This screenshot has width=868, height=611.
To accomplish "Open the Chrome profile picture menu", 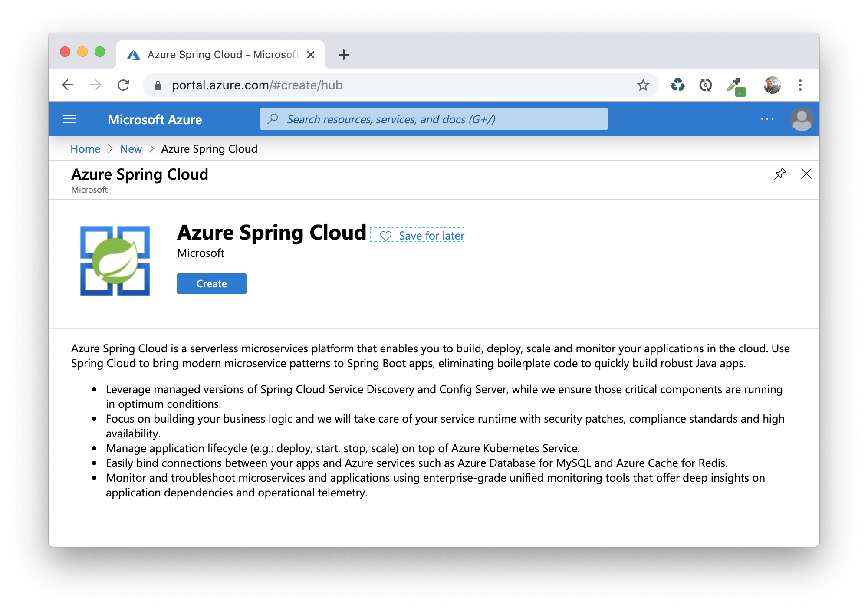I will (x=772, y=85).
